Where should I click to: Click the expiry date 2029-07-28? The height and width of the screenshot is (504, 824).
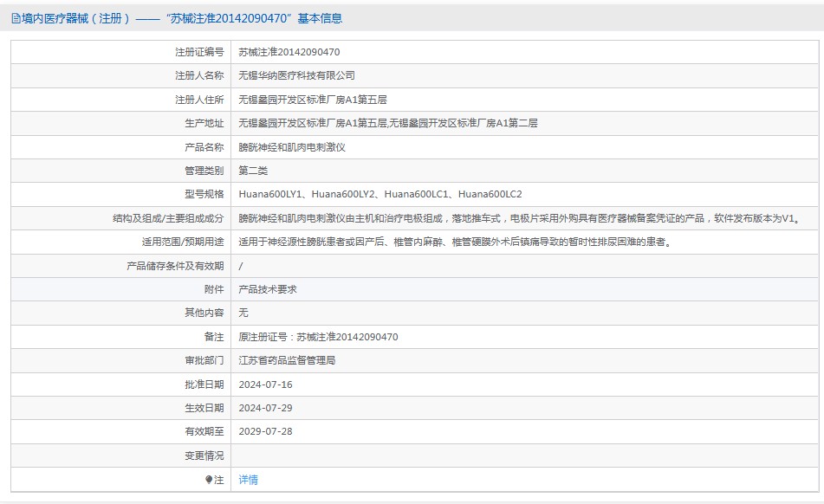[265, 431]
